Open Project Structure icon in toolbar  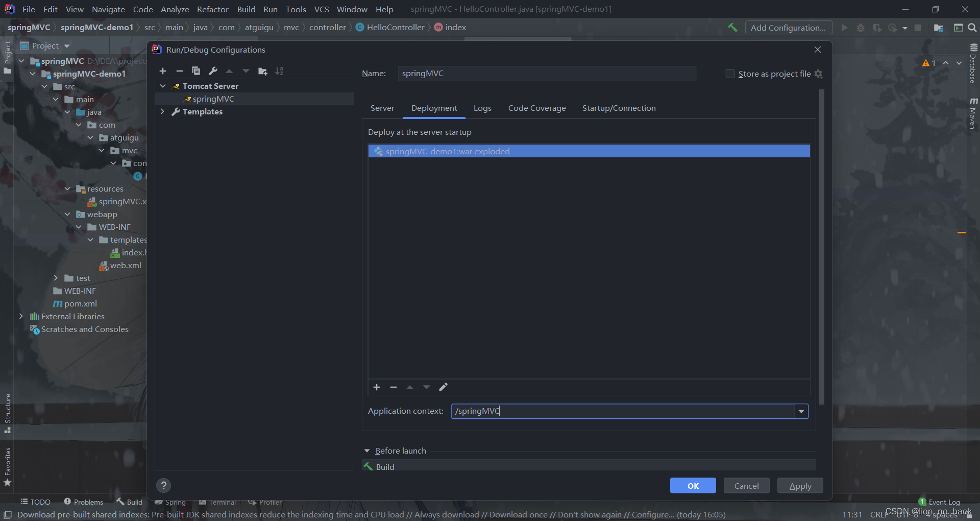coord(939,28)
